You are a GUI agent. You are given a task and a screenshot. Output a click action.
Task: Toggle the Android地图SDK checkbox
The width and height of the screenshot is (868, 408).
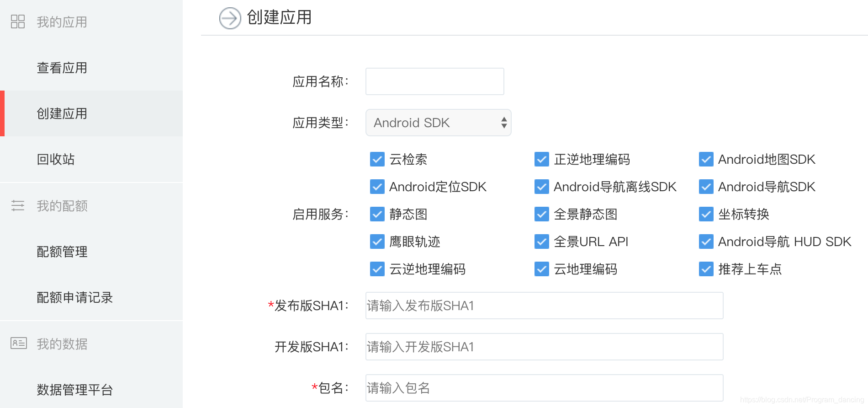tap(706, 159)
